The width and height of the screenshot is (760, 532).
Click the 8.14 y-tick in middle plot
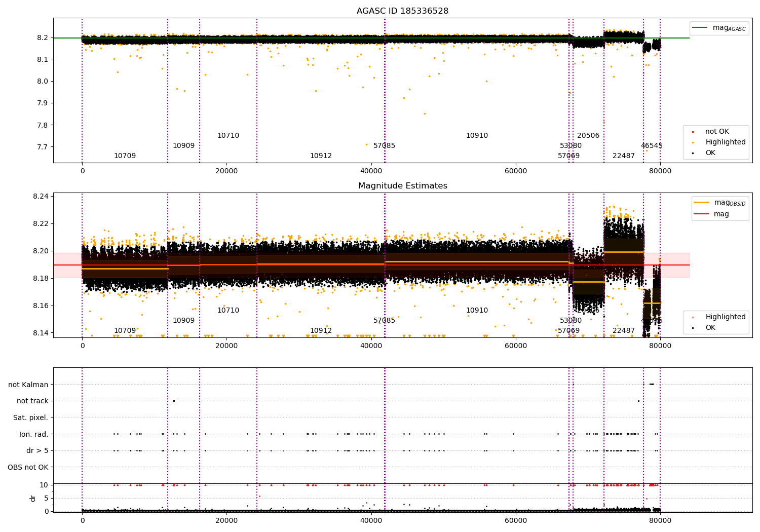(x=41, y=333)
